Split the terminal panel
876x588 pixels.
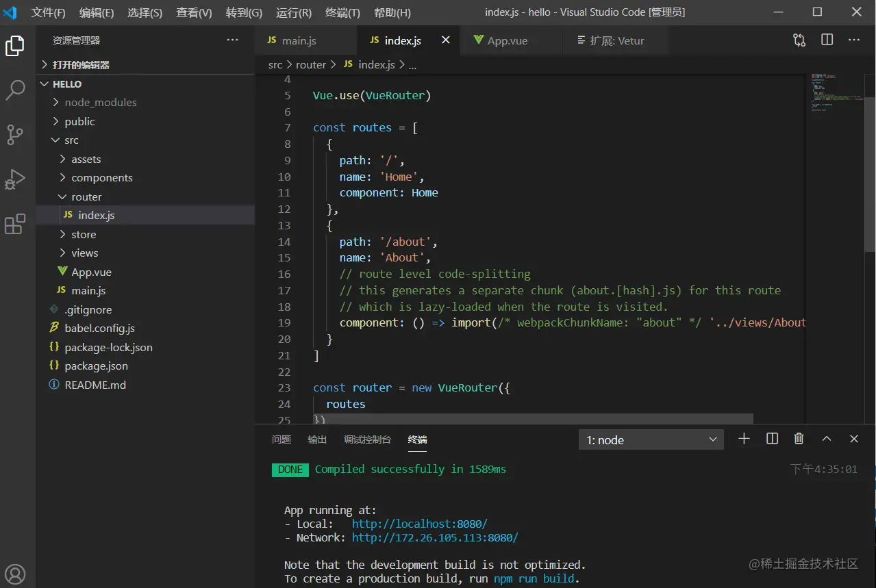772,439
